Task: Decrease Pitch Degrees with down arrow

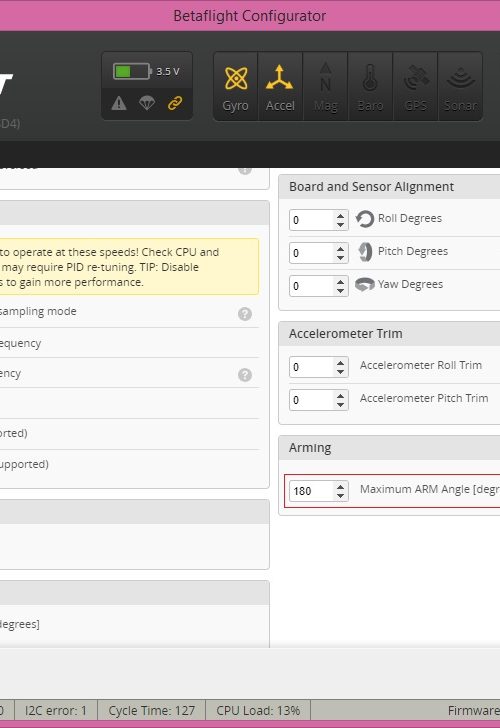Action: [x=340, y=258]
